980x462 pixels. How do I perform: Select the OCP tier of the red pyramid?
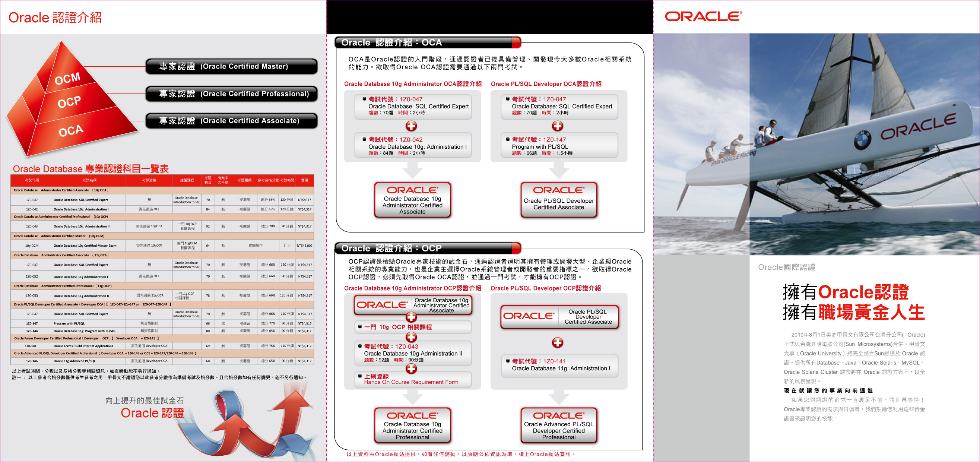pos(69,102)
